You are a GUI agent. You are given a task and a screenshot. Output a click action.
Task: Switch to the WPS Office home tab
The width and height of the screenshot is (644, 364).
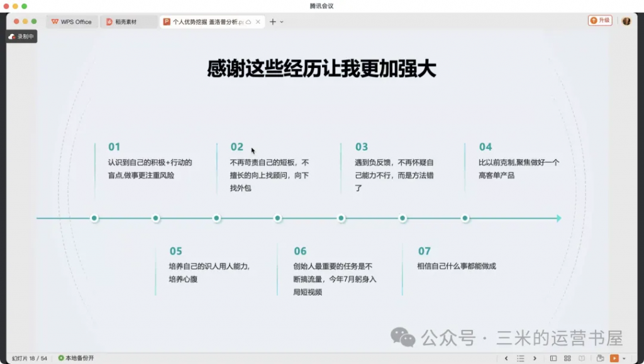click(71, 22)
